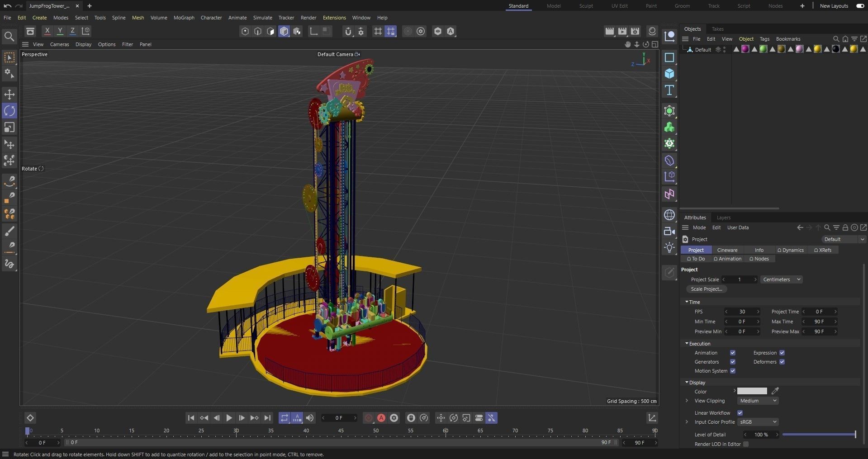The height and width of the screenshot is (459, 868).
Task: Open the Simulate menu
Action: [x=262, y=18]
